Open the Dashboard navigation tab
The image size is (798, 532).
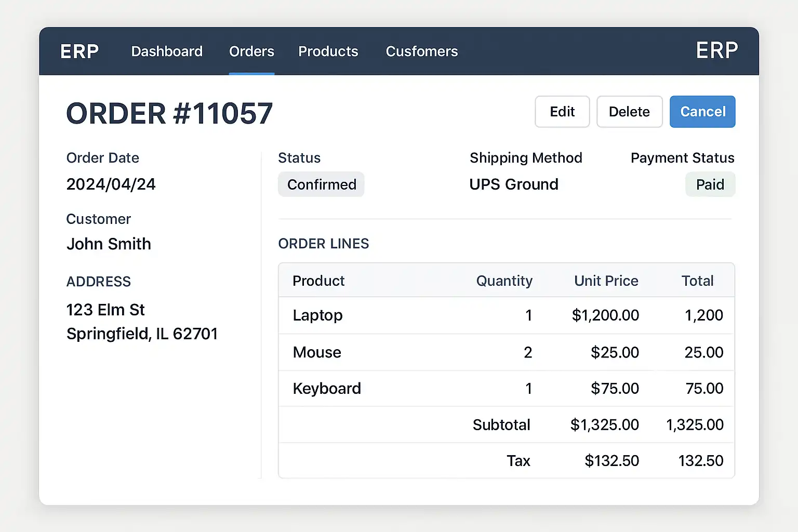[167, 51]
